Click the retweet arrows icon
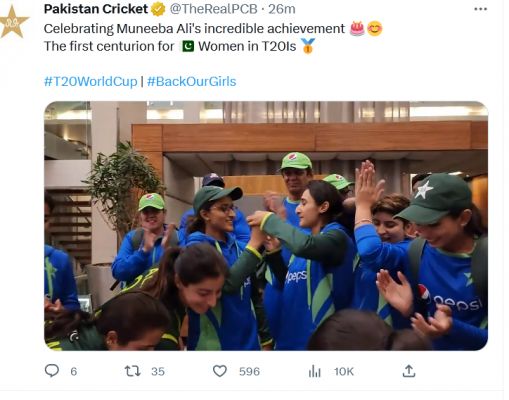Screen dimensions: 509x400 pyautogui.click(x=132, y=371)
